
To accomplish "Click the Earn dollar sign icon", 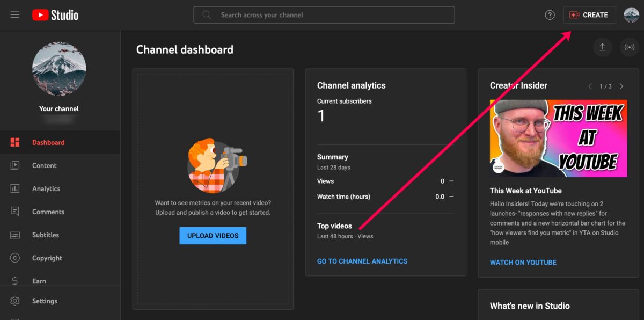I will pos(15,281).
